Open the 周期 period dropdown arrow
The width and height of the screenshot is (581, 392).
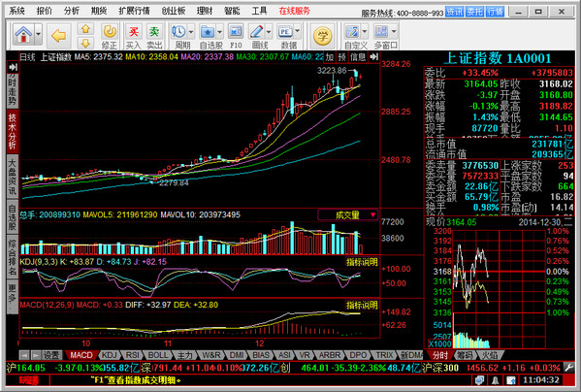click(191, 32)
